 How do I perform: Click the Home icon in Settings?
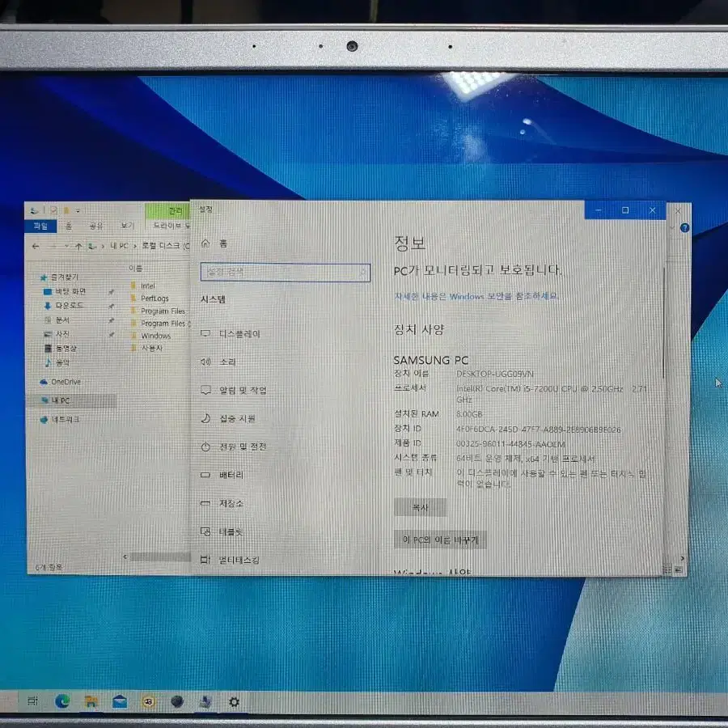205,243
